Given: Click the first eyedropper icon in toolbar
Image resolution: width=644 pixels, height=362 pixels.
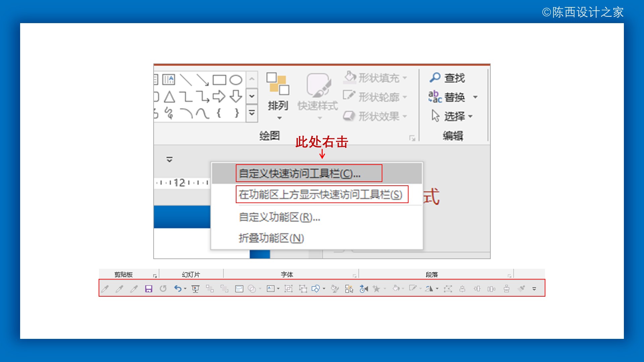Looking at the screenshot, I should pyautogui.click(x=105, y=289).
